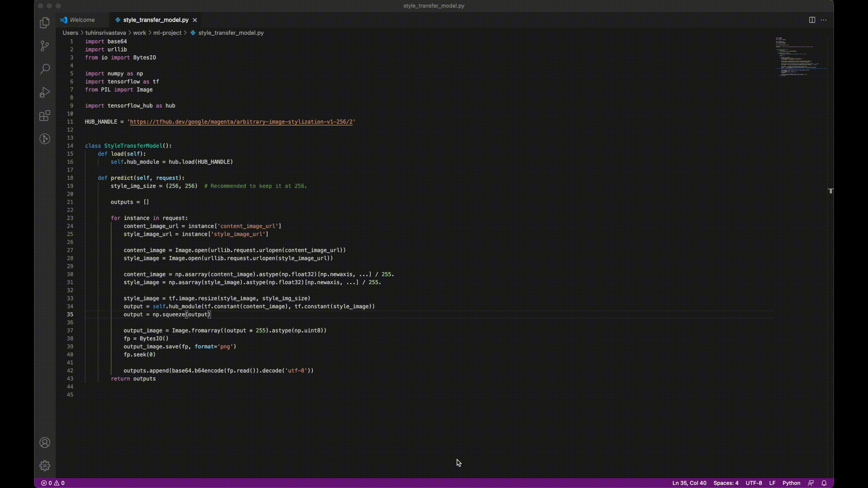This screenshot has height=488, width=868.
Task: Click the ml-project breadcrumb segment
Action: (x=167, y=33)
